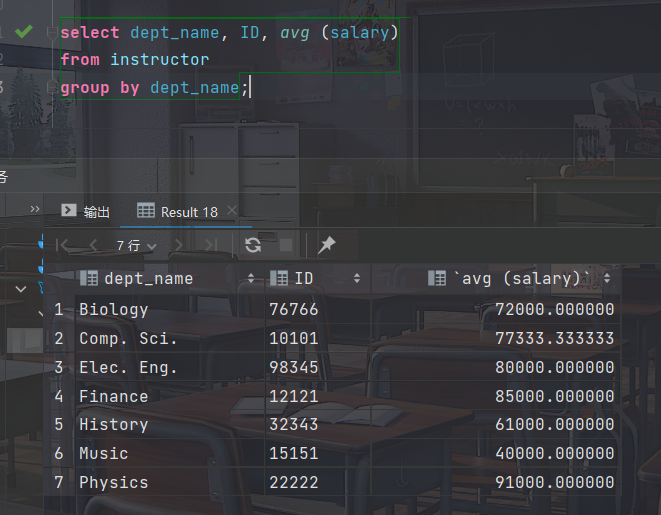Select ID cell 32343
Screen dimensions: 661x515
tap(318, 424)
